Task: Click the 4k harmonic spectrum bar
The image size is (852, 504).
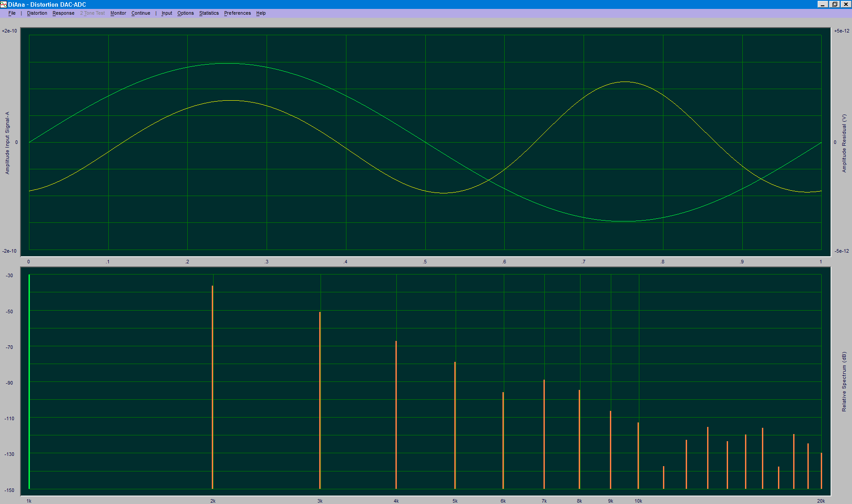Action: [x=396, y=415]
